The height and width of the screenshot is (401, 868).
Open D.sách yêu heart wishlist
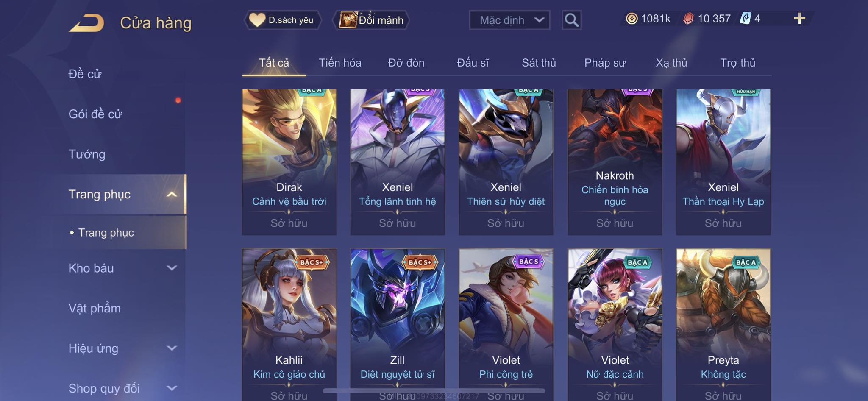tap(283, 20)
